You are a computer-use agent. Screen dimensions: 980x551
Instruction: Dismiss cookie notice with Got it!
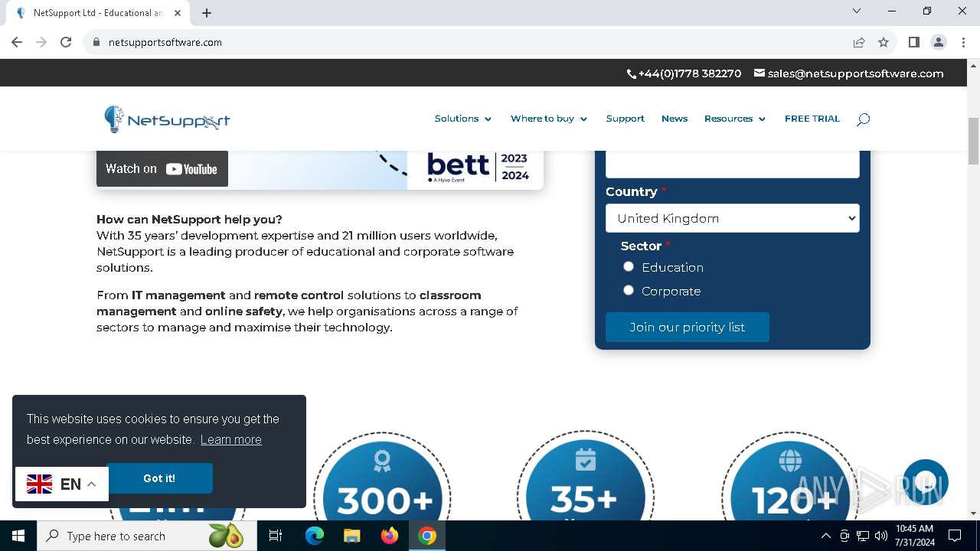pos(159,478)
